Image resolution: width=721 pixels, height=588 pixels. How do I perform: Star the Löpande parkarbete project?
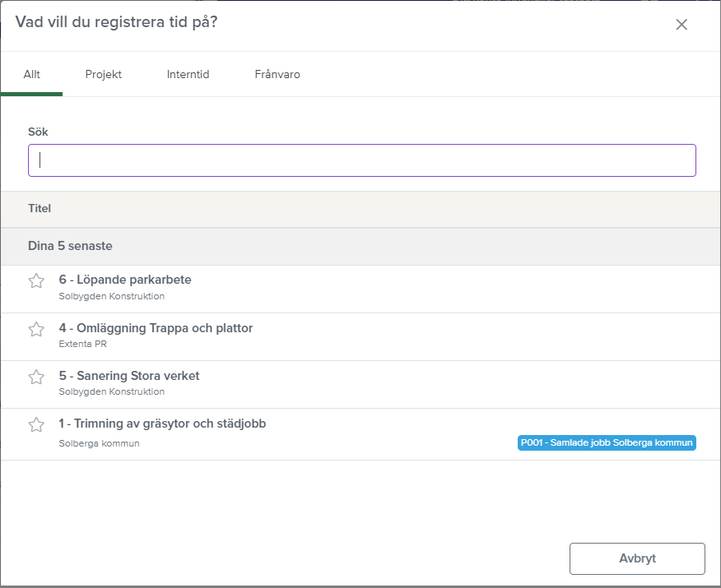pyautogui.click(x=36, y=281)
